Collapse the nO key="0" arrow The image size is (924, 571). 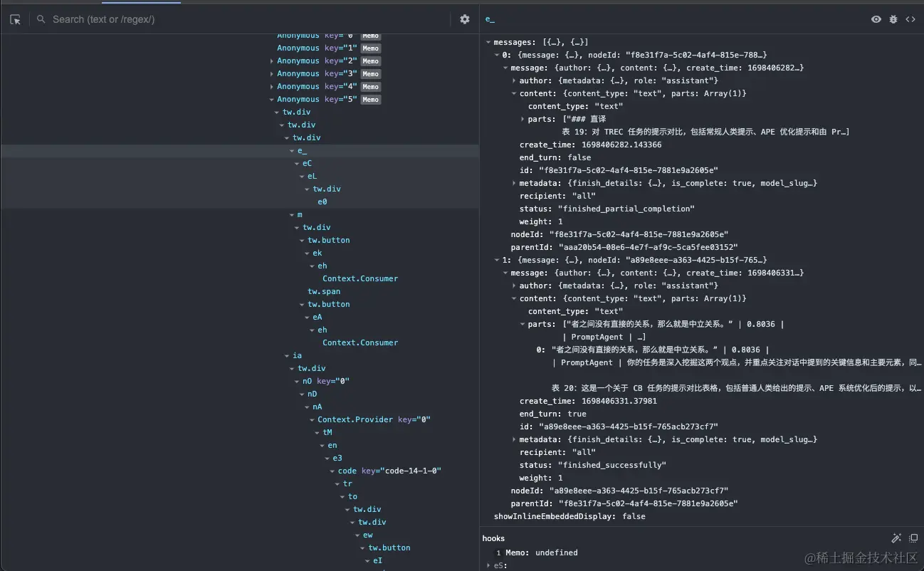click(x=297, y=382)
